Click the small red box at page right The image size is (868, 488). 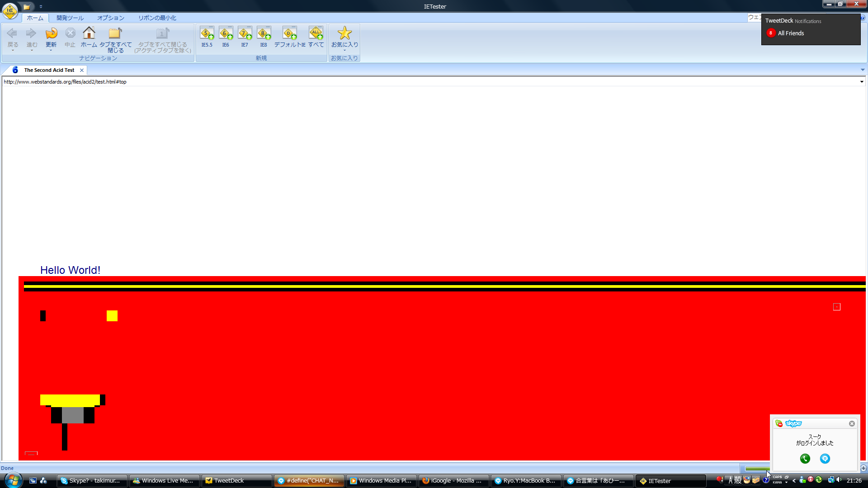point(837,307)
